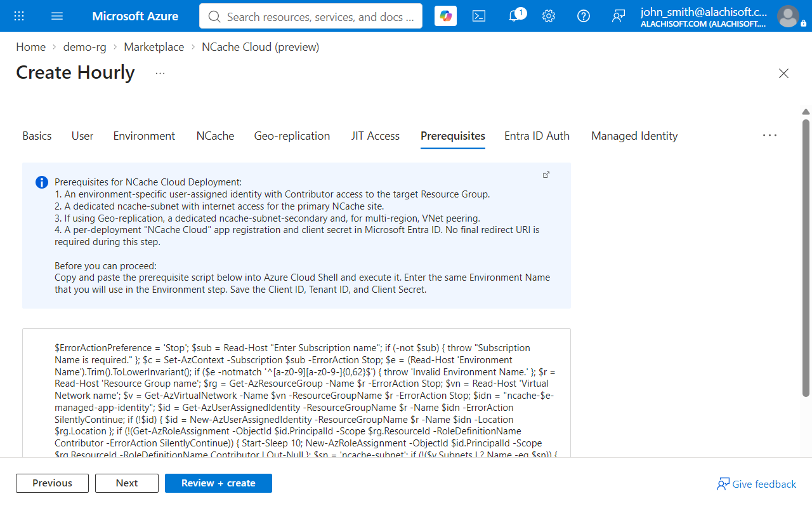View notifications bell icon
Image resolution: width=812 pixels, height=508 pixels.
point(515,16)
